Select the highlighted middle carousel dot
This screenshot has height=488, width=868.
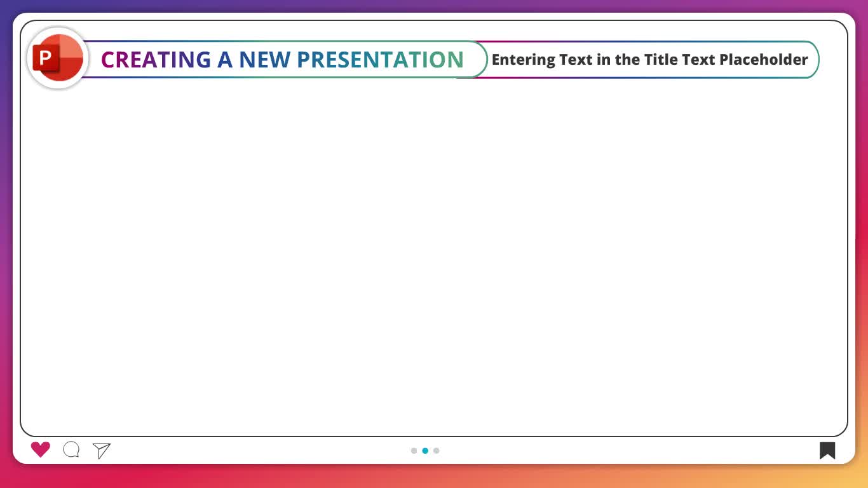click(425, 451)
